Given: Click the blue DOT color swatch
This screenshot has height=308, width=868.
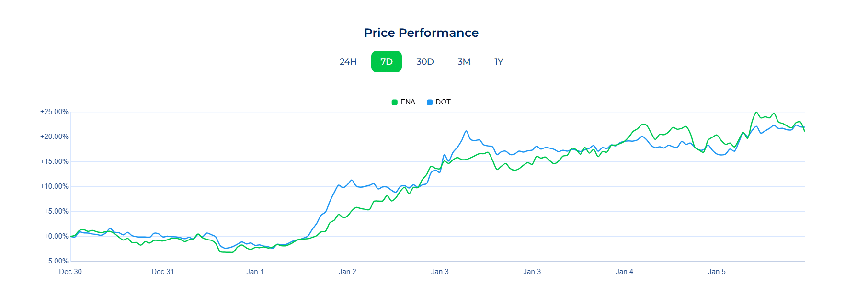Looking at the screenshot, I should point(429,102).
